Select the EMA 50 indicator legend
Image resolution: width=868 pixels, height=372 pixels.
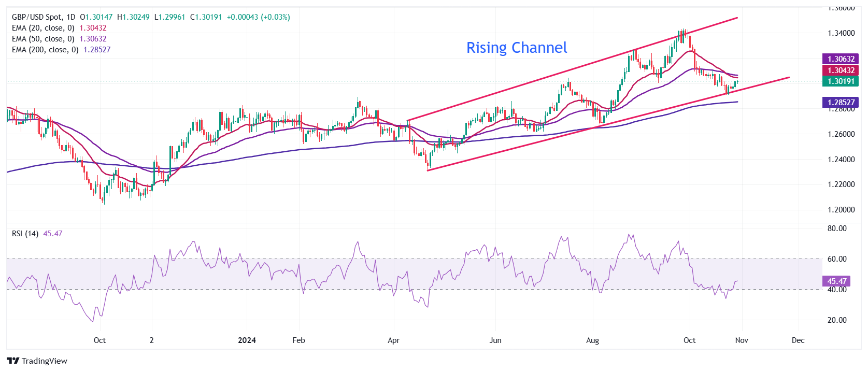(x=43, y=39)
